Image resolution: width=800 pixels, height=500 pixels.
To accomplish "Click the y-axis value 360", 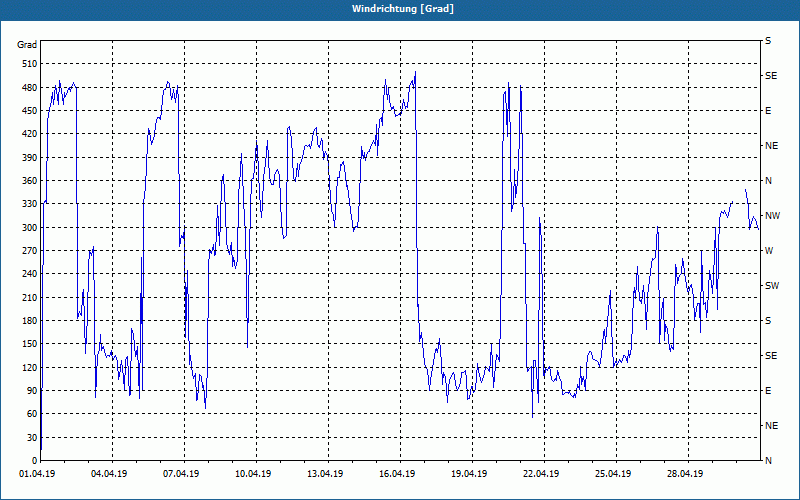I will (x=30, y=181).
